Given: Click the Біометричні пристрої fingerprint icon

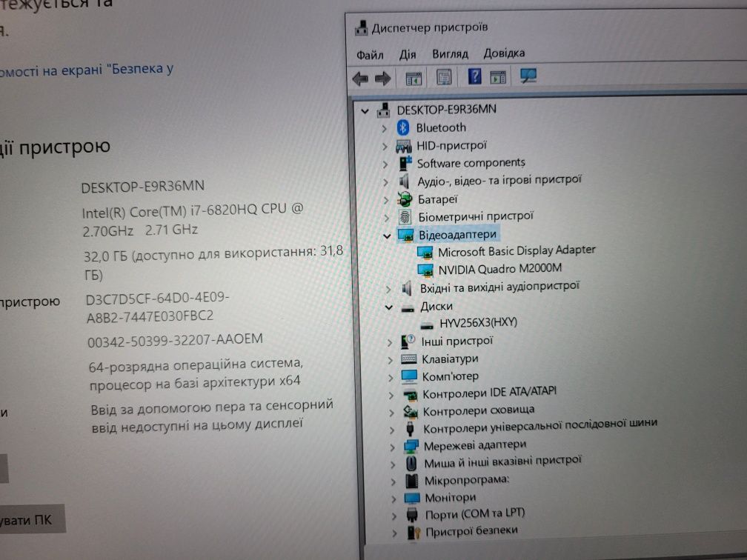Looking at the screenshot, I should 405,216.
